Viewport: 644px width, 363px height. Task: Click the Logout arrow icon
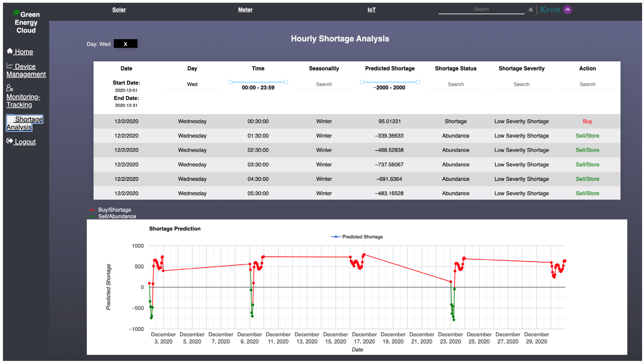10,141
